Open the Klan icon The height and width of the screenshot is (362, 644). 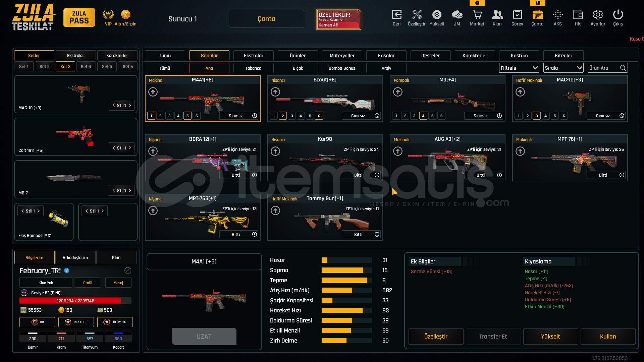497,17
